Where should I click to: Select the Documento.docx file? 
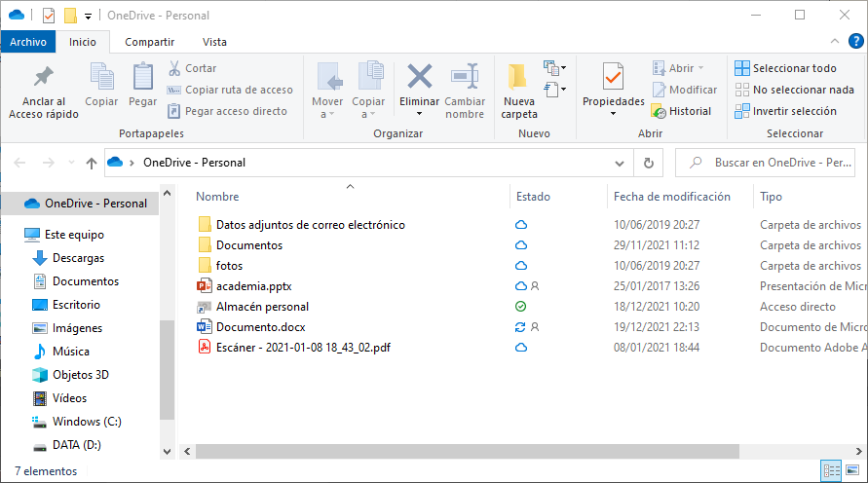click(x=250, y=327)
